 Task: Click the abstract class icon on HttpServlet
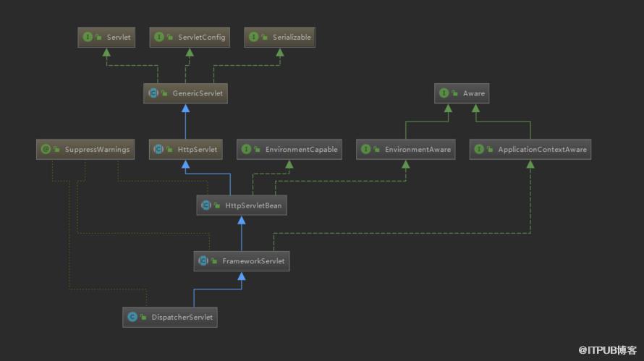(158, 150)
